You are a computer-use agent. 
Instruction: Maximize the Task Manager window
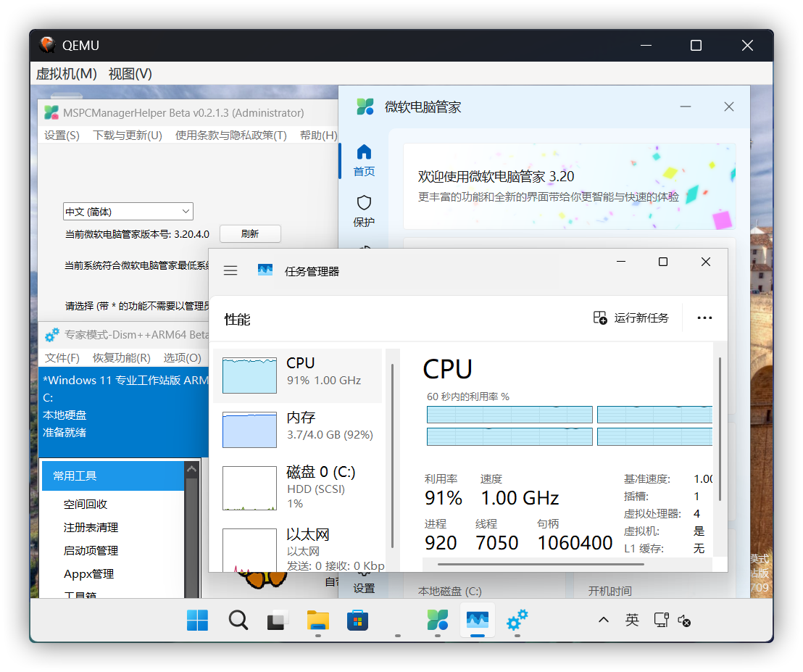pyautogui.click(x=662, y=262)
